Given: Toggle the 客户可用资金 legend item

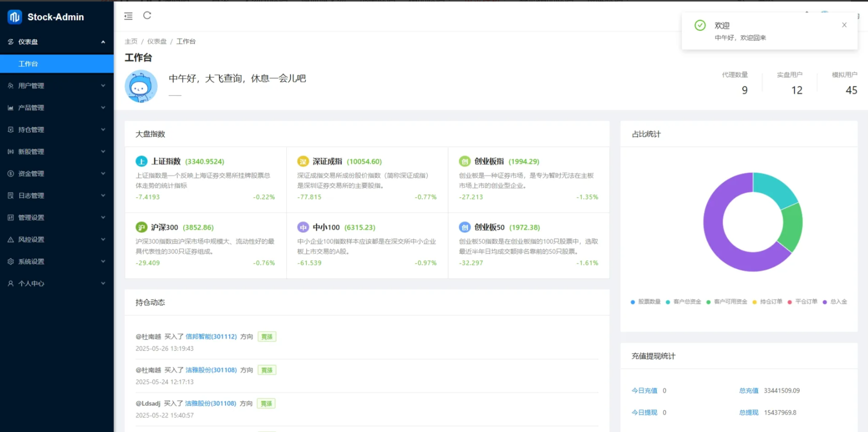Looking at the screenshot, I should pos(727,302).
